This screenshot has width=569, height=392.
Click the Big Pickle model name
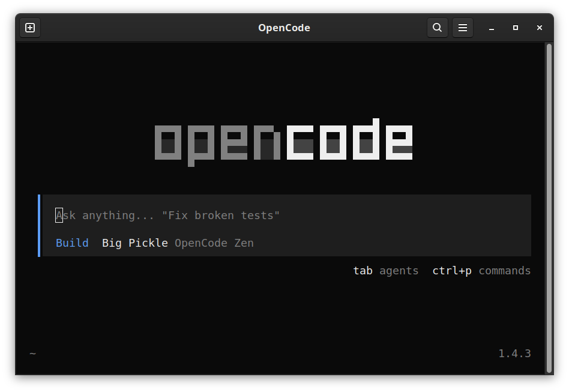[x=134, y=243]
